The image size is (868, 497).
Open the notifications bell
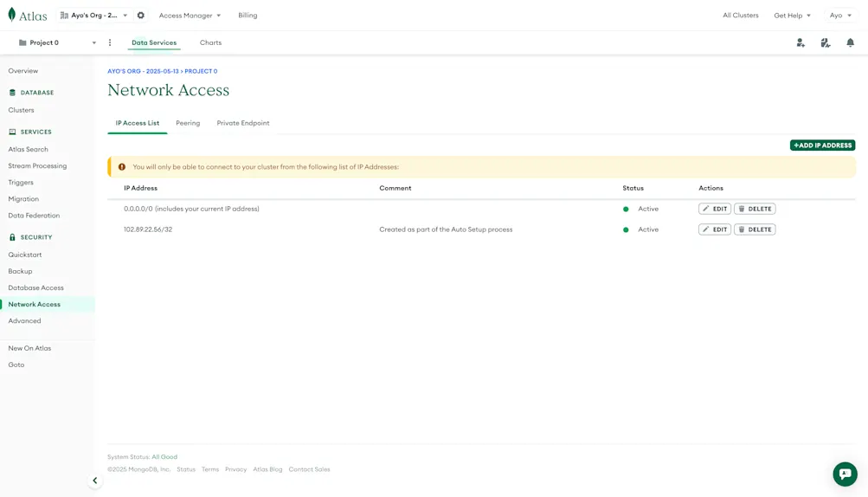tap(851, 42)
